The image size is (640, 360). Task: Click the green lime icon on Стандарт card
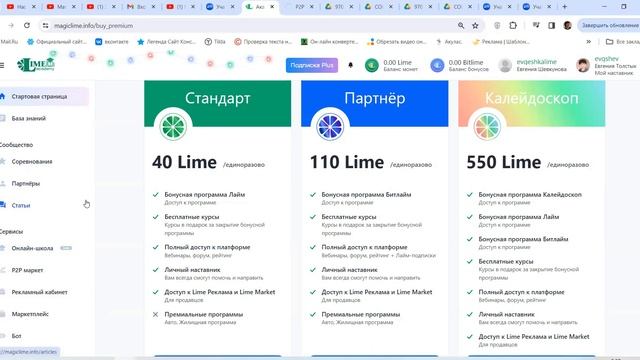coord(173,127)
